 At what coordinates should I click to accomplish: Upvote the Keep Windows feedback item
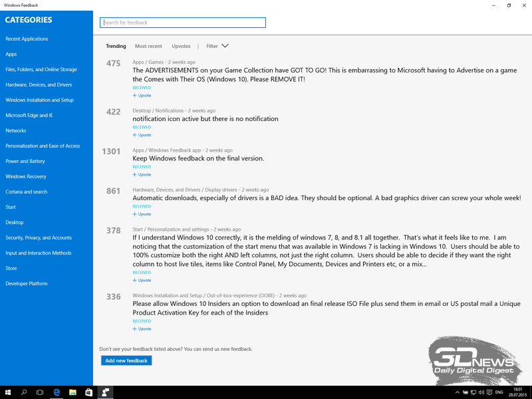click(x=142, y=174)
